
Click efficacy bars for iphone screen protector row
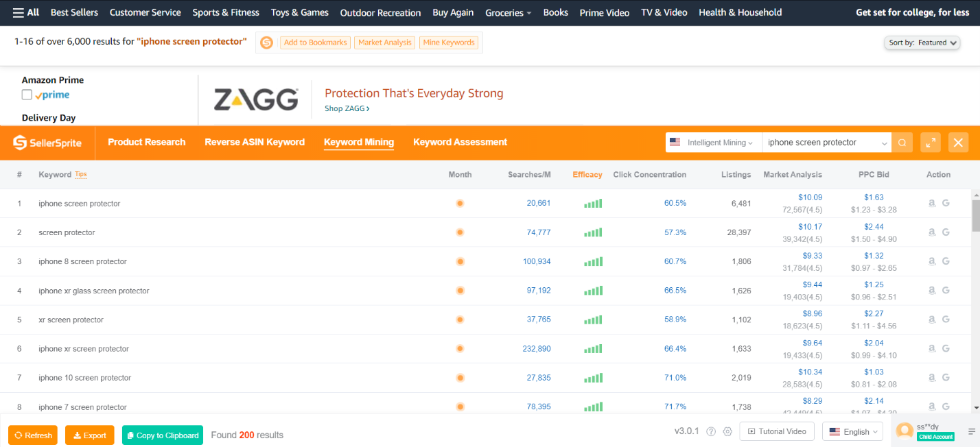click(x=593, y=204)
